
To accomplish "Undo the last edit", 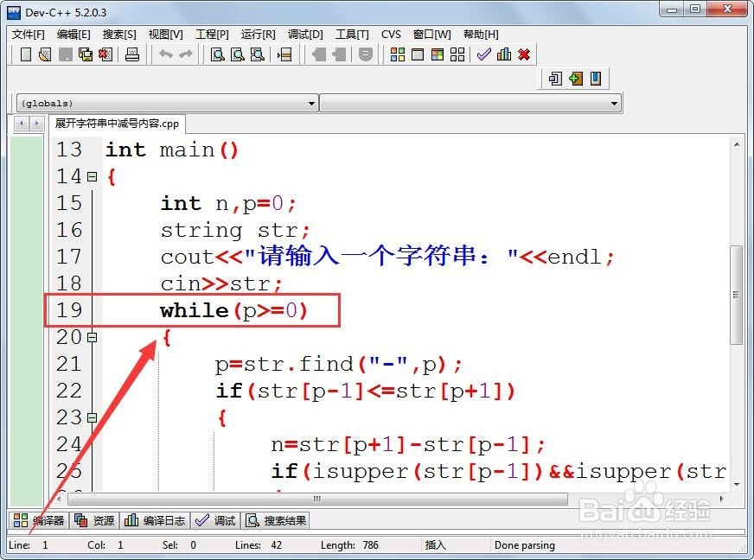I will (164, 54).
